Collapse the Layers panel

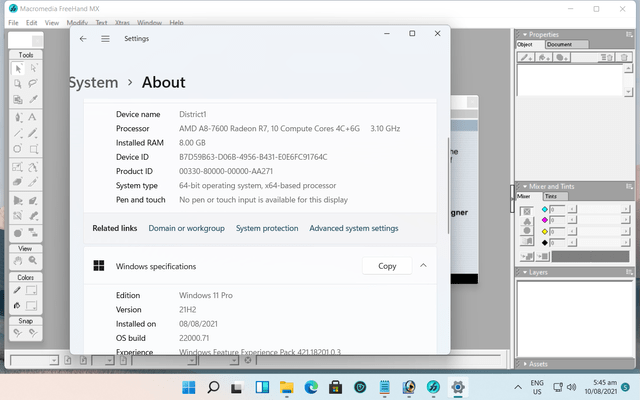525,272
